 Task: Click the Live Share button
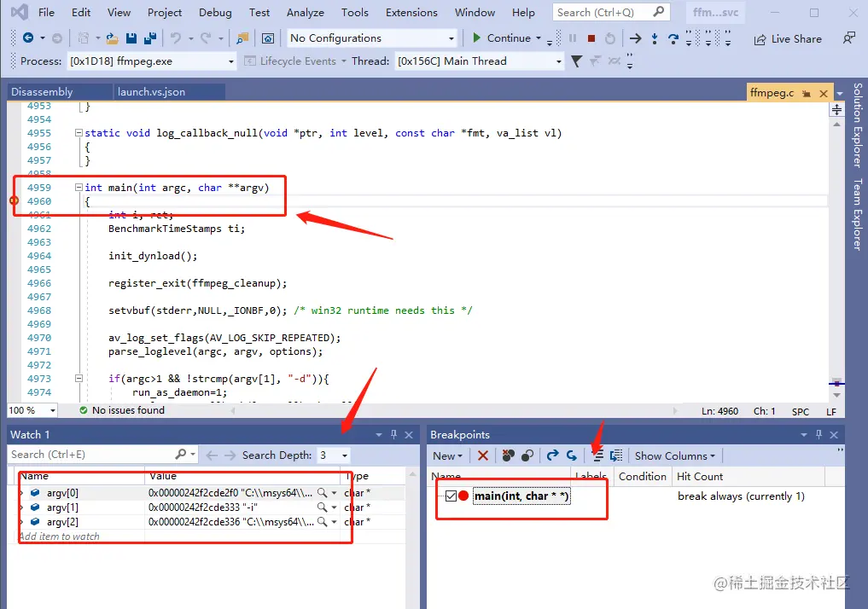click(x=788, y=39)
